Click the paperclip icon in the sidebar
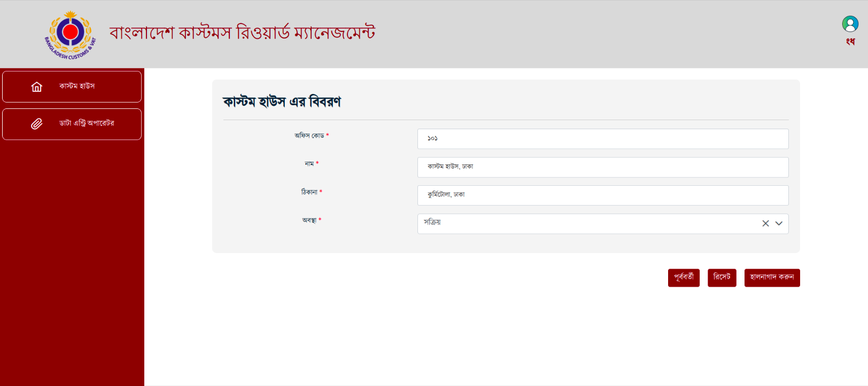The height and width of the screenshot is (386, 868). [x=36, y=124]
